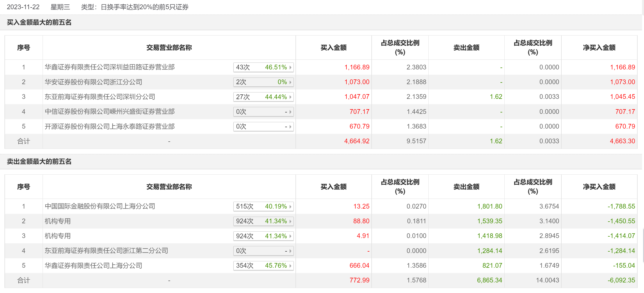This screenshot has height=293, width=644.
Task: Click 开源证券股份有限公司上海永泰路证券营业部 name
Action: (x=110, y=127)
